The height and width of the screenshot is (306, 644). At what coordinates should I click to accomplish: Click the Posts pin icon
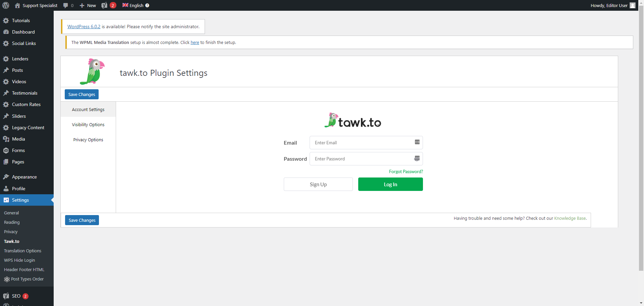coord(6,70)
